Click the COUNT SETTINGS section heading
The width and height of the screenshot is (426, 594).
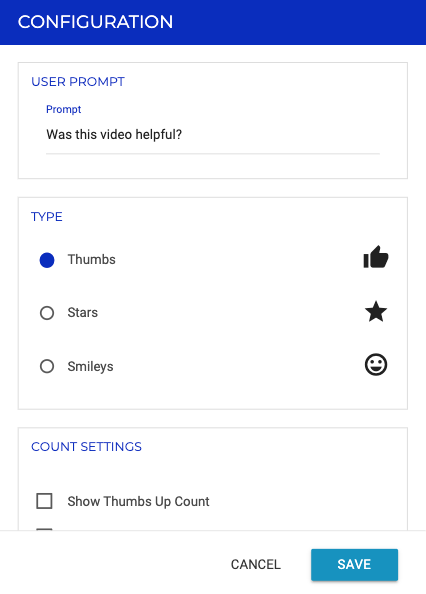coord(86,447)
